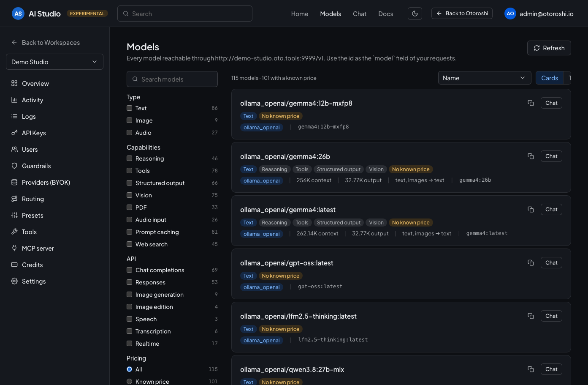588x385 pixels.
Task: Open the Home nav item
Action: 300,14
